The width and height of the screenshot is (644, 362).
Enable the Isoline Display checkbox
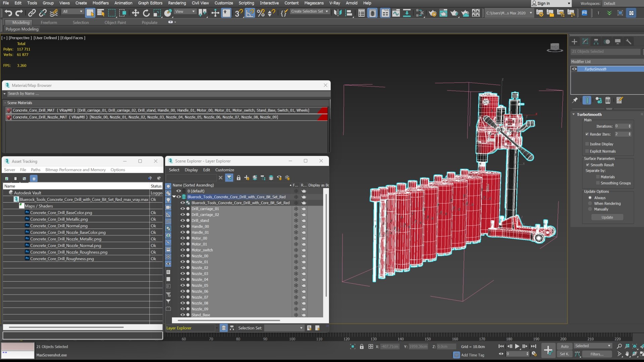[x=587, y=144]
